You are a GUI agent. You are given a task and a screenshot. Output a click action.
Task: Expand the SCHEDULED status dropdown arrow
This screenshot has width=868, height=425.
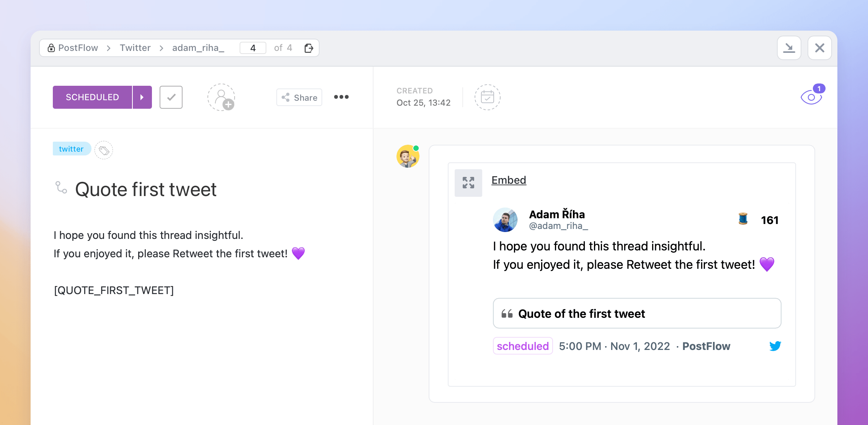click(x=142, y=97)
